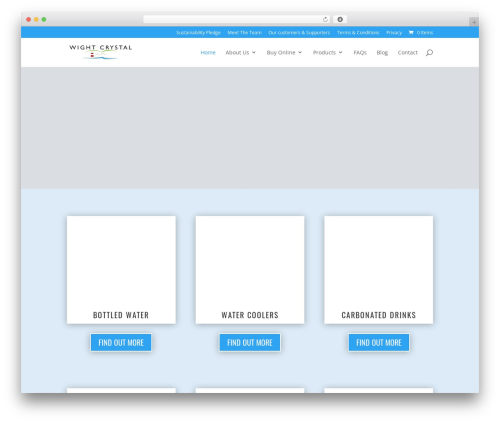Select the Bottled Water card
Image resolution: width=500 pixels, height=423 pixels.
pyautogui.click(x=121, y=270)
